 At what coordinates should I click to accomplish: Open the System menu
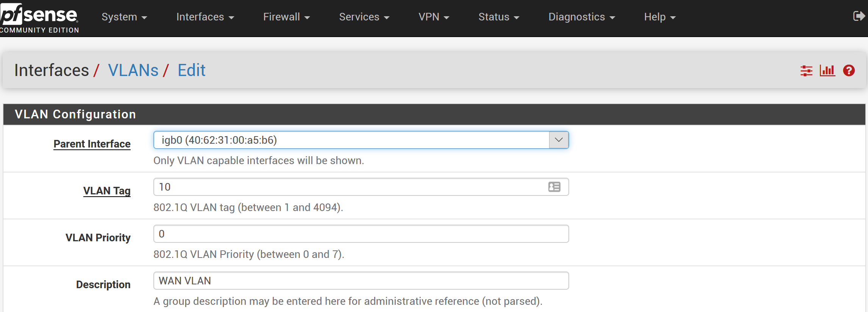[124, 17]
